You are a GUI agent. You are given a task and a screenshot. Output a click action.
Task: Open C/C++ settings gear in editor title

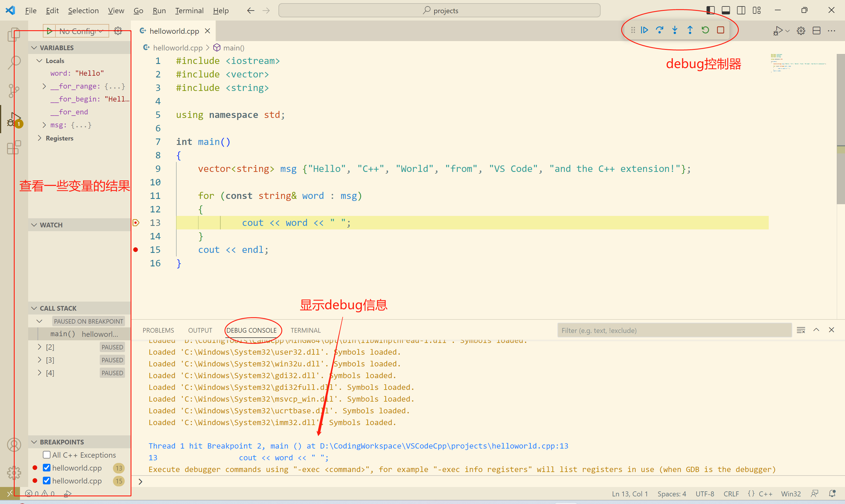pos(801,31)
